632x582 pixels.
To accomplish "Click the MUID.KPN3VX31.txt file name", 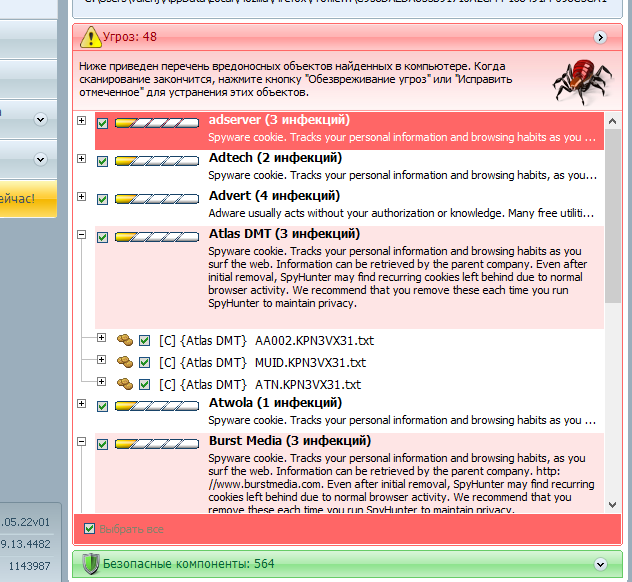I will (x=310, y=363).
